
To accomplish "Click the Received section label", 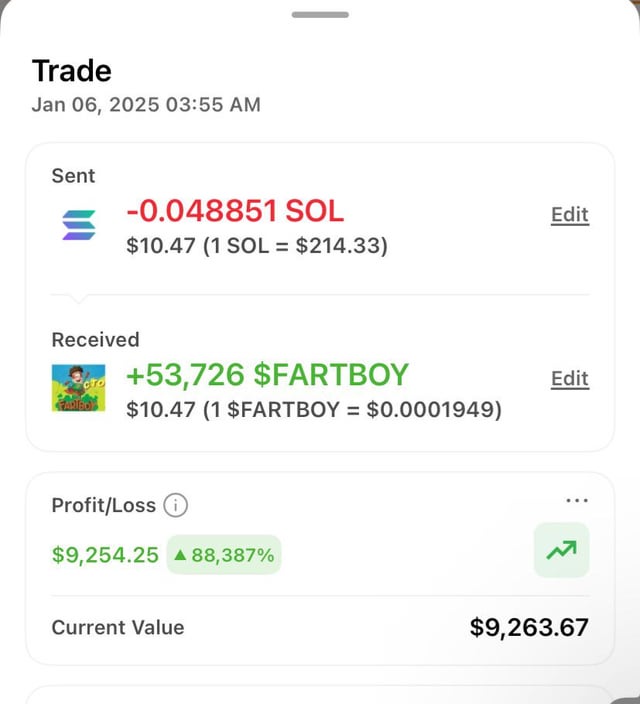I will pyautogui.click(x=95, y=340).
